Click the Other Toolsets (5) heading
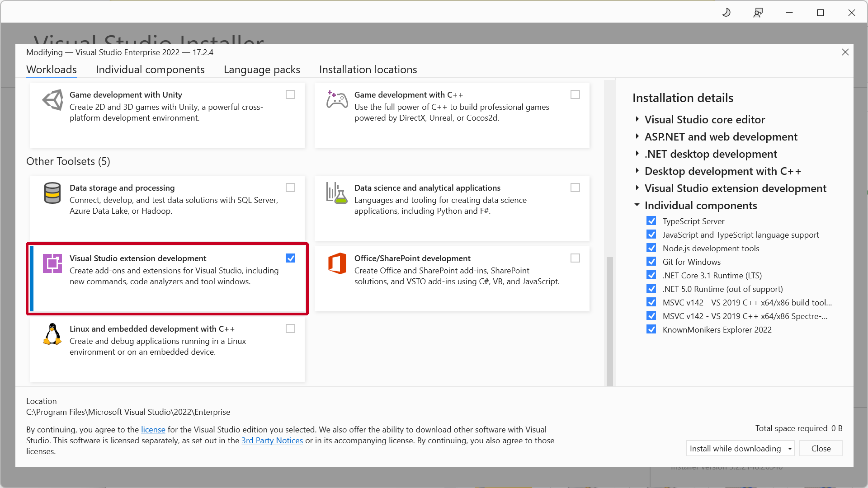This screenshot has height=488, width=868. point(68,161)
